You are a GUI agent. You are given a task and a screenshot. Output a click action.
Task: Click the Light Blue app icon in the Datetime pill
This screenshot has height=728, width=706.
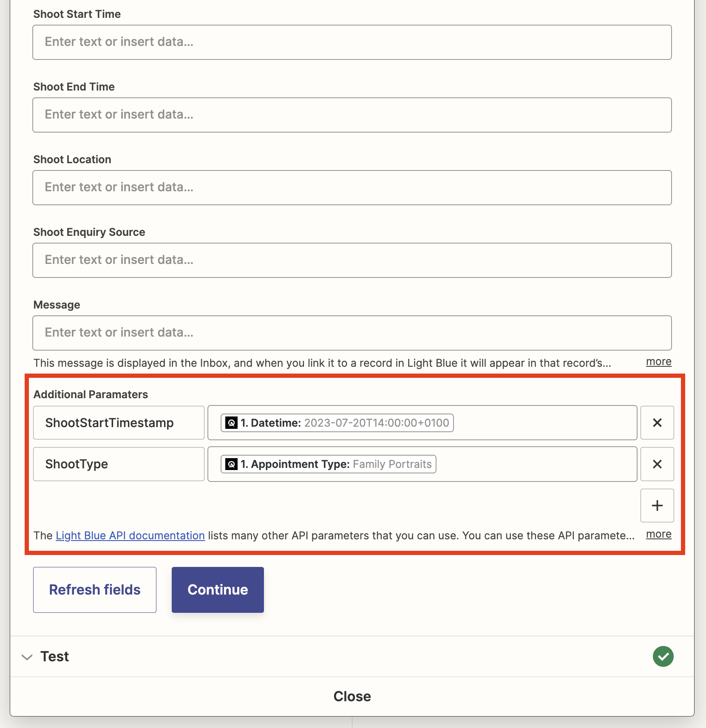pyautogui.click(x=231, y=423)
